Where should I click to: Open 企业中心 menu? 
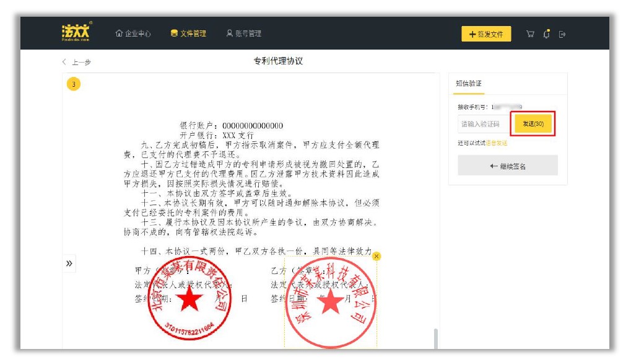click(133, 33)
